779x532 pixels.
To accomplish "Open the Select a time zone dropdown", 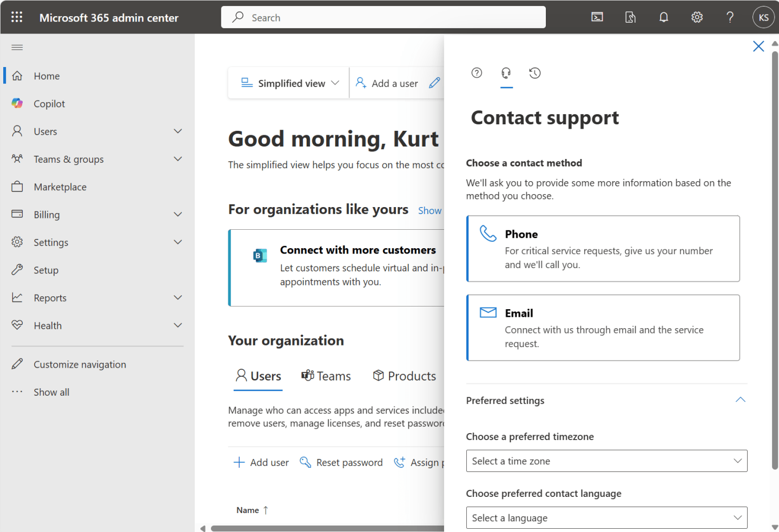I will point(606,461).
